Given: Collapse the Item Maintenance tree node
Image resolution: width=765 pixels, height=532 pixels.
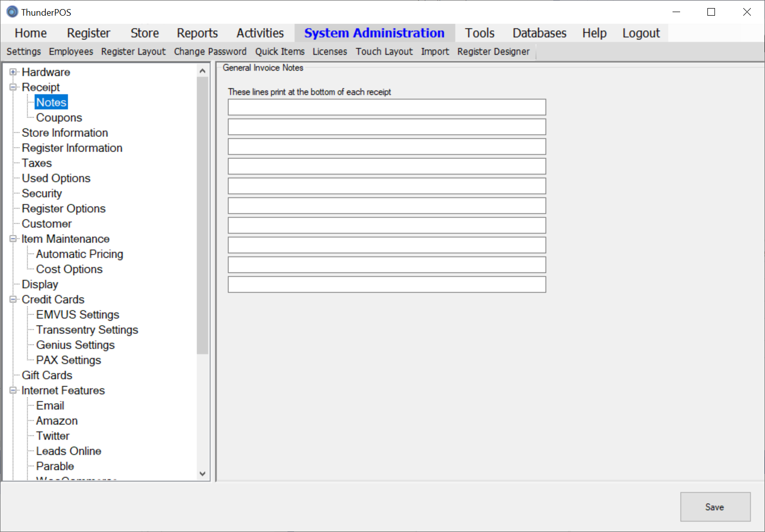Looking at the screenshot, I should pos(13,239).
